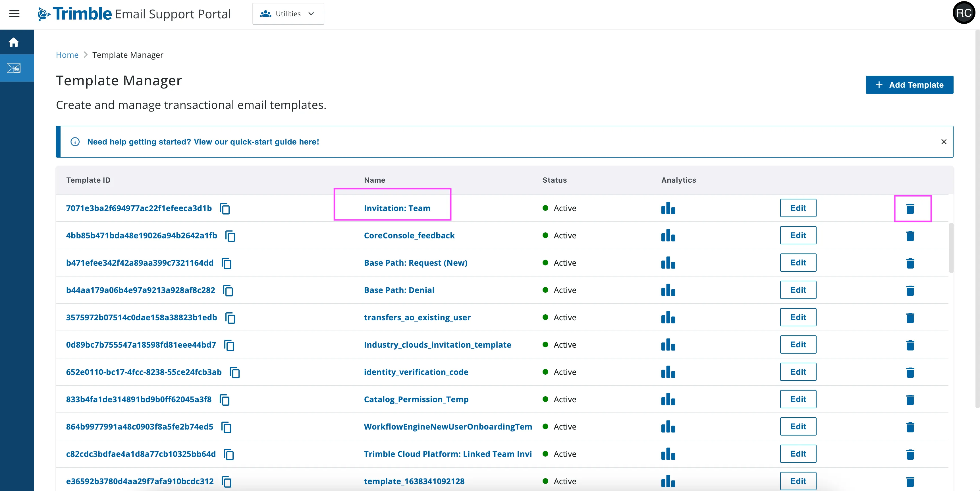
Task: Expand the Utilities dropdown
Action: (288, 14)
